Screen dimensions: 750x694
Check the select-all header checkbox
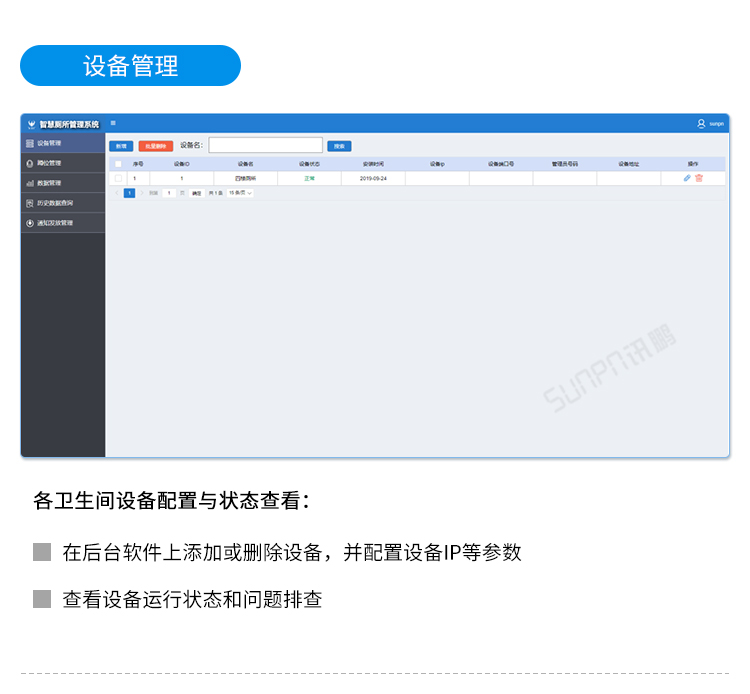118,164
